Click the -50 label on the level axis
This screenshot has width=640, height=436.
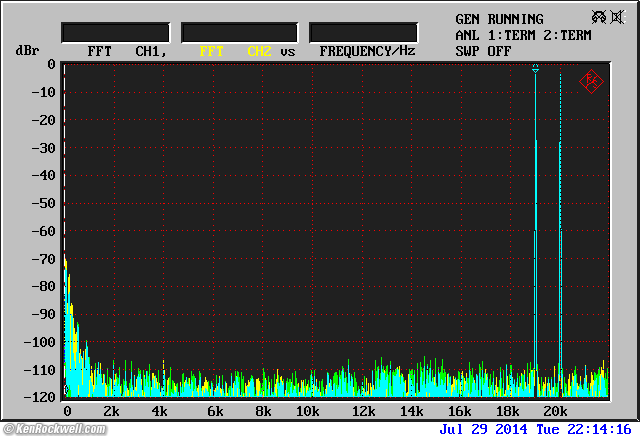[43, 203]
